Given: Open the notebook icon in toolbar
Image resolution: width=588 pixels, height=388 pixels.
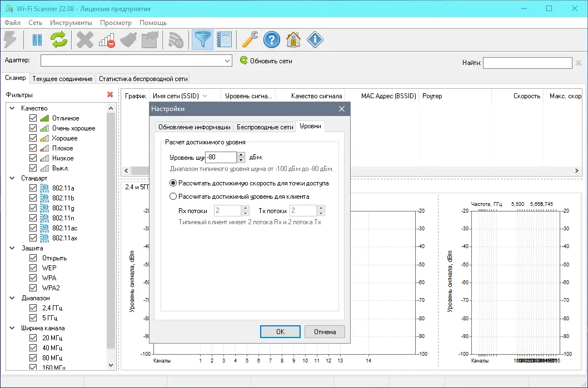Looking at the screenshot, I should (224, 40).
